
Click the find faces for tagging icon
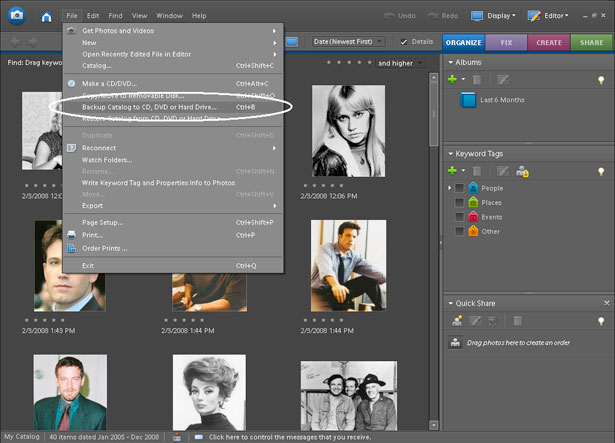522,171
